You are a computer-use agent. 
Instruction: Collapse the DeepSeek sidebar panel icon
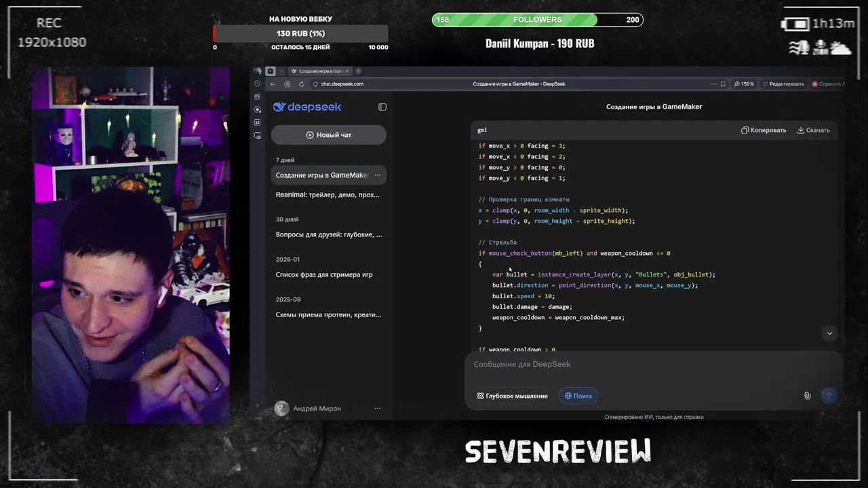click(x=382, y=107)
